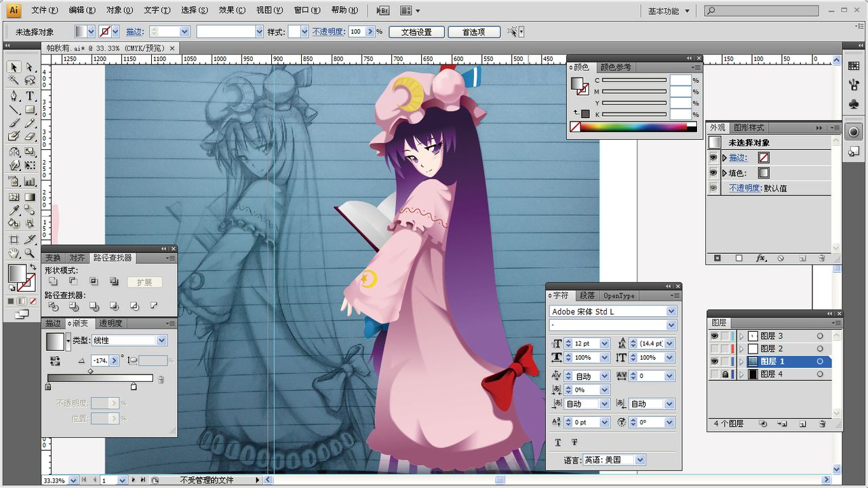Select the Zoom (magnifier) tool
This screenshot has height=488, width=868.
[30, 253]
